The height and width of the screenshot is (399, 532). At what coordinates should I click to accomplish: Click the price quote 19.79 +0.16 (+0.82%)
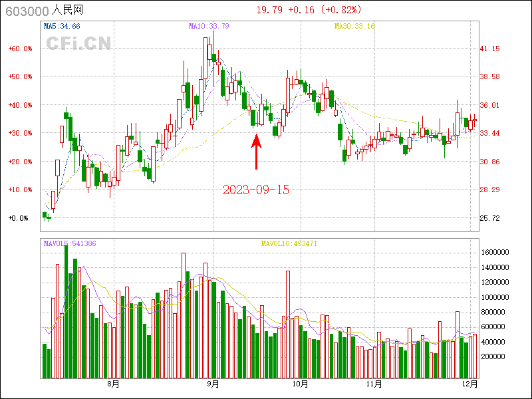[x=309, y=10]
